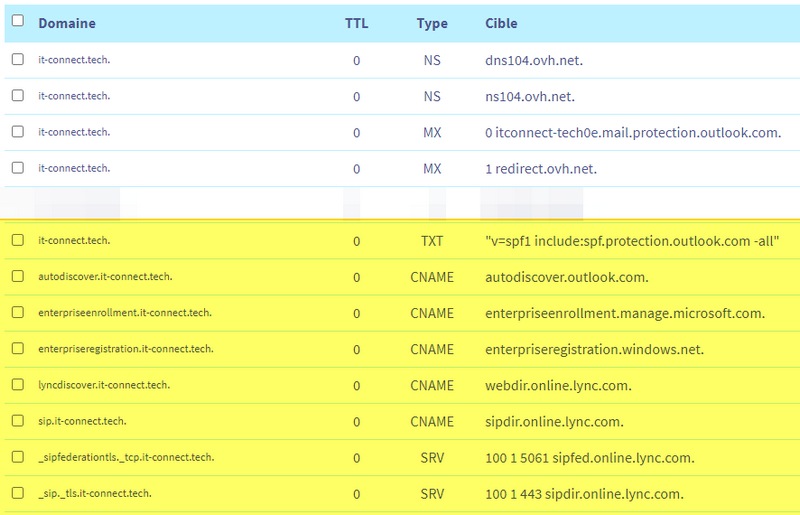Image resolution: width=800 pixels, height=515 pixels.
Task: Click the autodiscover.outlook.com. target value
Action: (566, 277)
